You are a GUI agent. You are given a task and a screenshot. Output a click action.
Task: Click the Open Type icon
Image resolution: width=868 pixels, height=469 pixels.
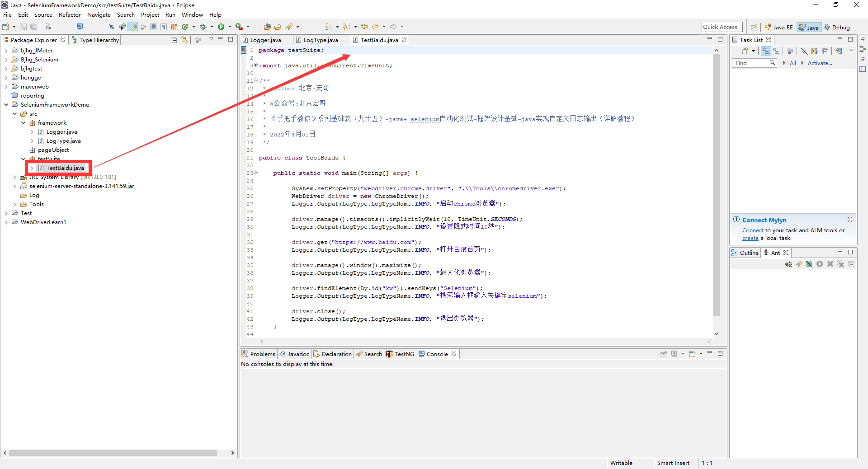[268, 27]
